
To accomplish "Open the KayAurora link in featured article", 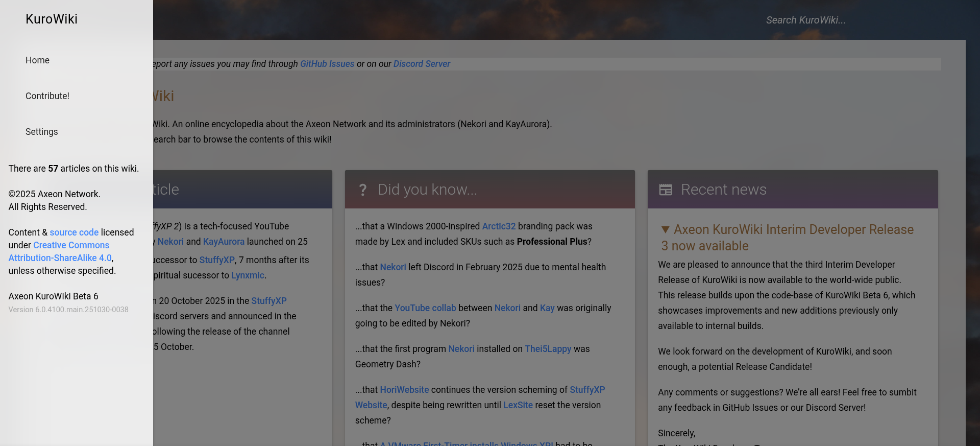I will 224,242.
